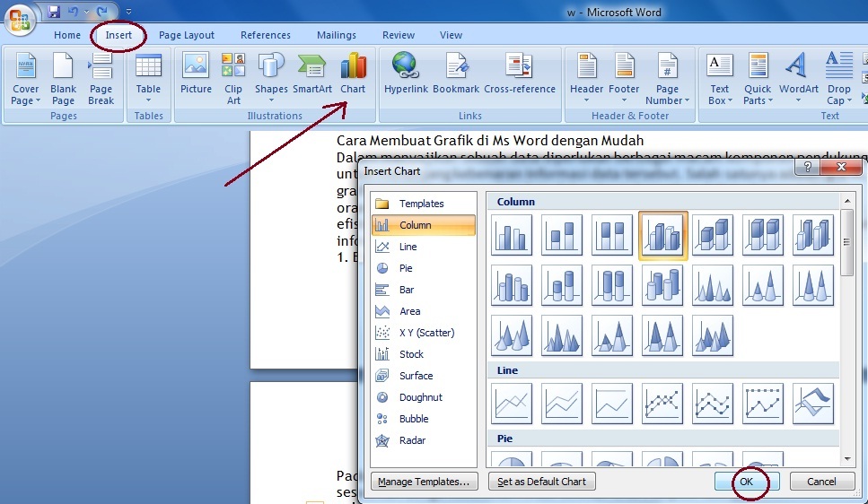This screenshot has width=868, height=504.
Task: Insert a SmartArt graphic
Action: [312, 73]
